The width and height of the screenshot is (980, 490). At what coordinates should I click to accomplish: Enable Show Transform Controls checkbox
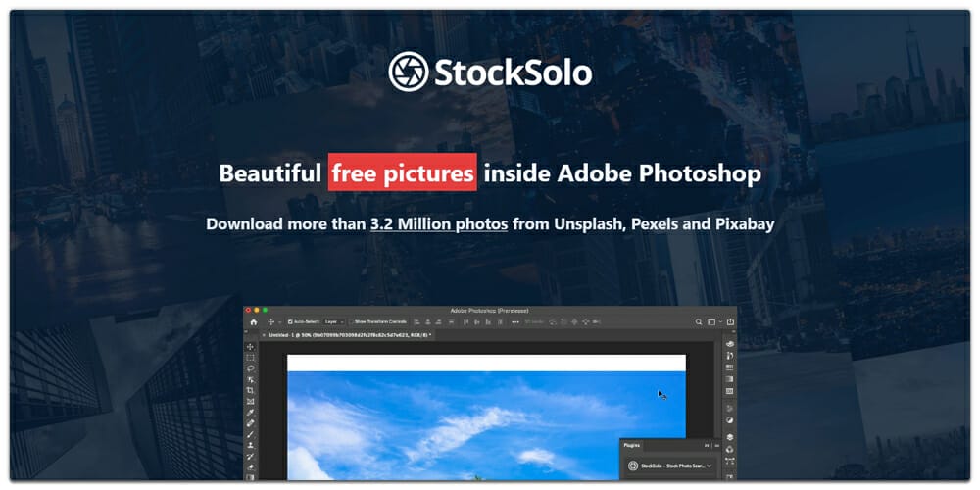pyautogui.click(x=351, y=321)
